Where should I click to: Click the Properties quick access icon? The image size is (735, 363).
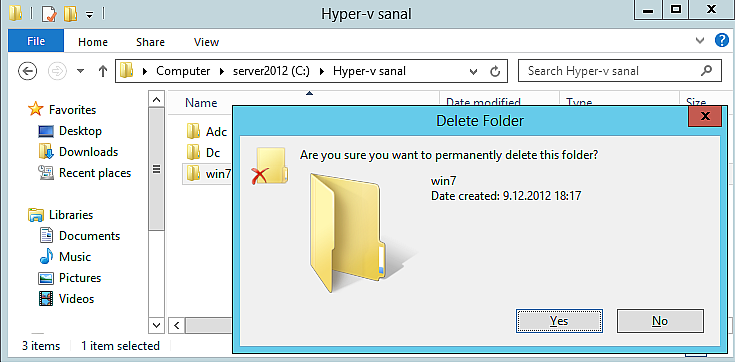pyautogui.click(x=49, y=14)
